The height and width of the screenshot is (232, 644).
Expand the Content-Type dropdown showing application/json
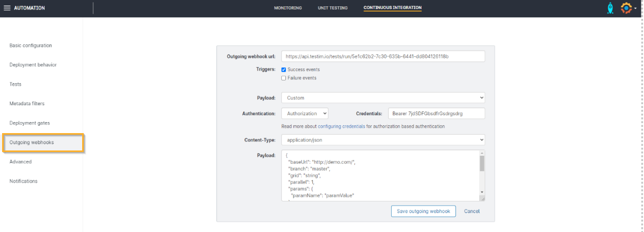[383, 140]
